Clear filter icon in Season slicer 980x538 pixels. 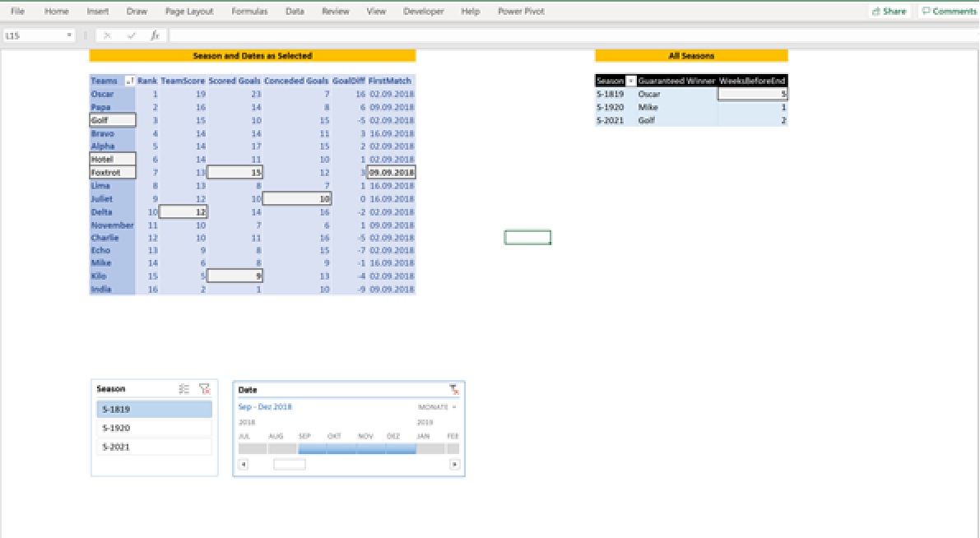pos(204,389)
